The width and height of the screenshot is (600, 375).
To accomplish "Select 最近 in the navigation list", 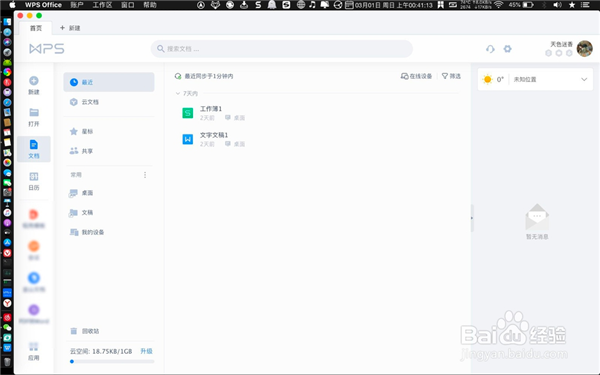I will [109, 82].
